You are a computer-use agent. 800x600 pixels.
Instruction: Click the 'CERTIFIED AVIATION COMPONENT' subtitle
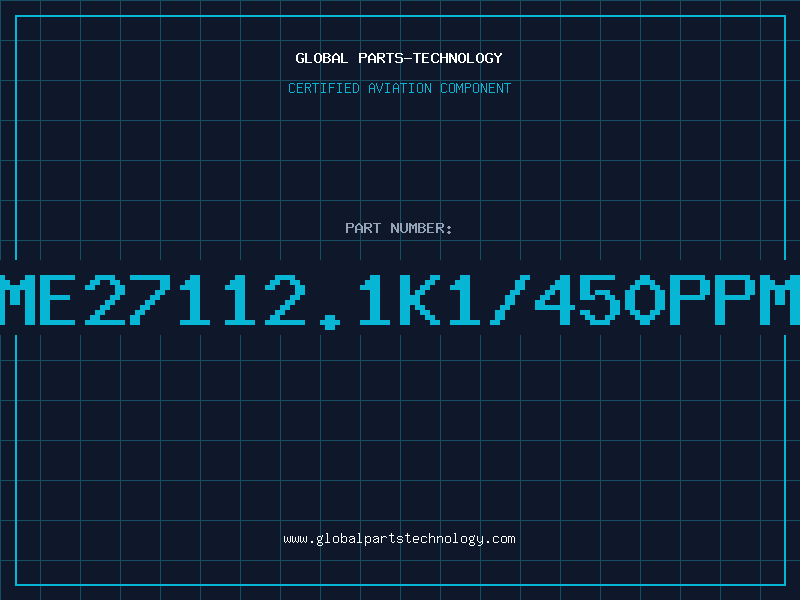[x=399, y=88]
